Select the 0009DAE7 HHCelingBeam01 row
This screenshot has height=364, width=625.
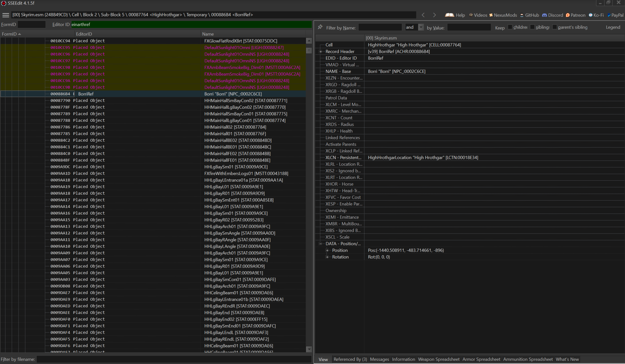pos(153,293)
